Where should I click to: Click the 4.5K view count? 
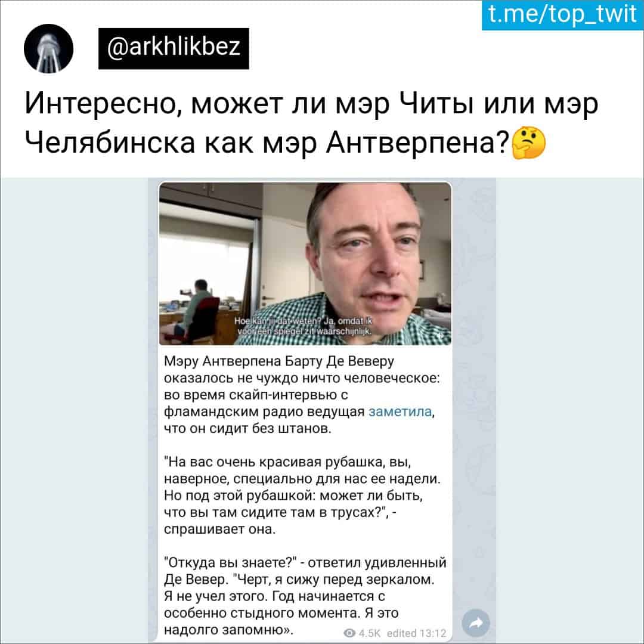coord(369,633)
